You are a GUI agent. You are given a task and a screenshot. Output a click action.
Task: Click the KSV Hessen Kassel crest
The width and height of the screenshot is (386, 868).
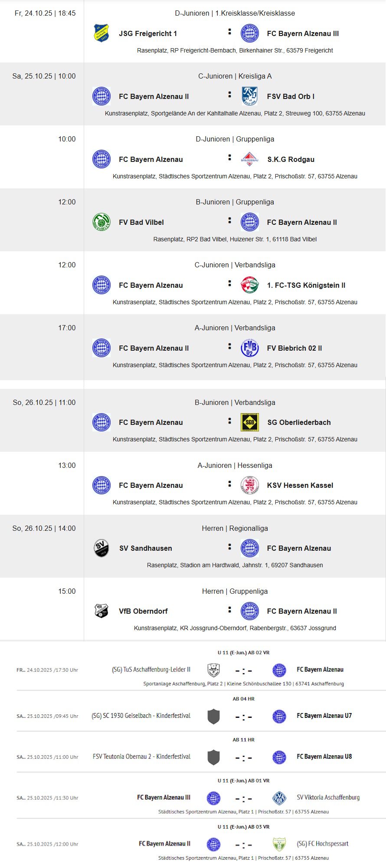click(x=250, y=485)
